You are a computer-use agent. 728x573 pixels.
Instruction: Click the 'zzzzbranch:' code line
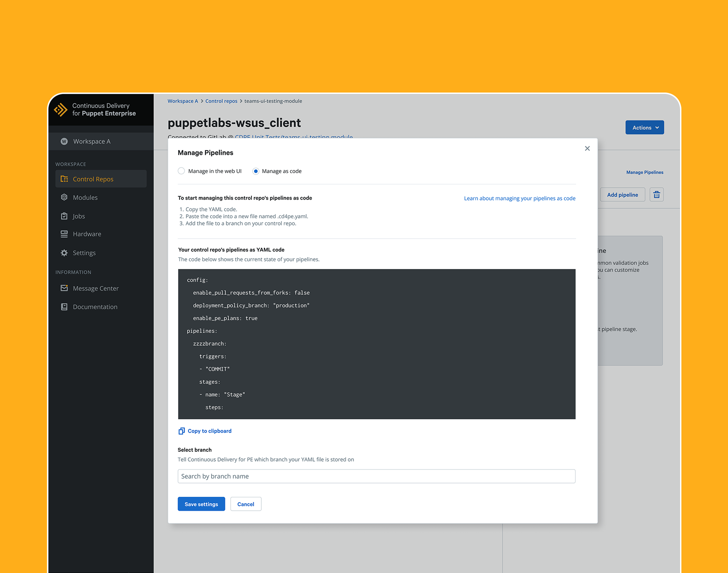click(210, 344)
